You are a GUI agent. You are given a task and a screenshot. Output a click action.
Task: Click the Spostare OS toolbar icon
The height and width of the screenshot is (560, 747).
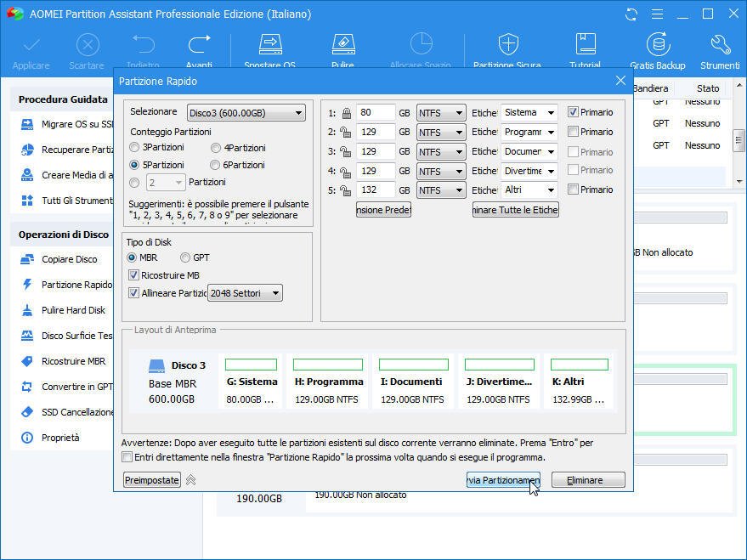tap(269, 45)
